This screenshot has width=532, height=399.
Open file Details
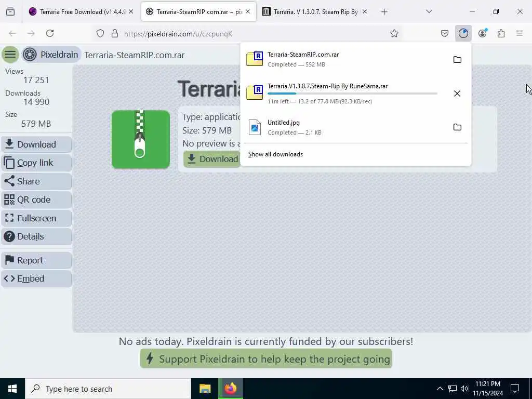click(x=36, y=236)
